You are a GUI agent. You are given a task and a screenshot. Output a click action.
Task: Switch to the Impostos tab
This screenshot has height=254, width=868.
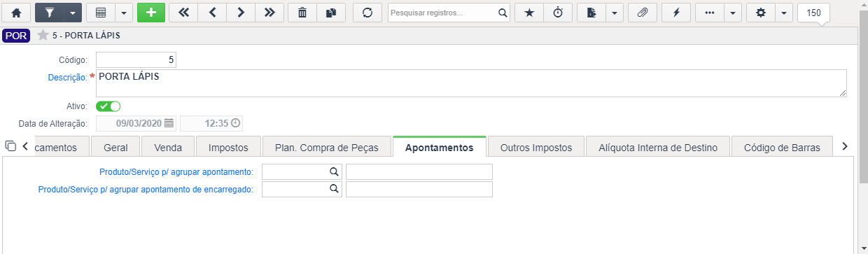click(x=228, y=148)
